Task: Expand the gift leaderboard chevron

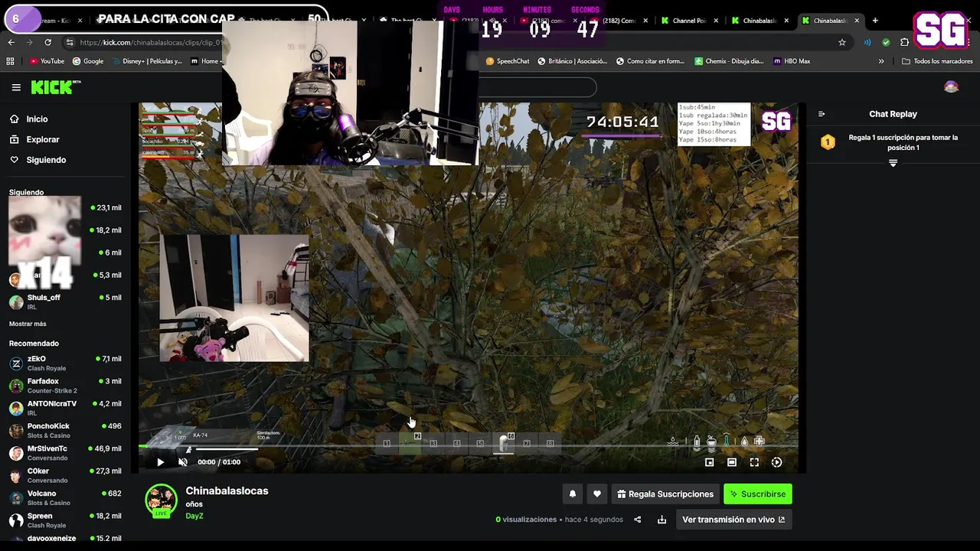Action: pyautogui.click(x=893, y=163)
